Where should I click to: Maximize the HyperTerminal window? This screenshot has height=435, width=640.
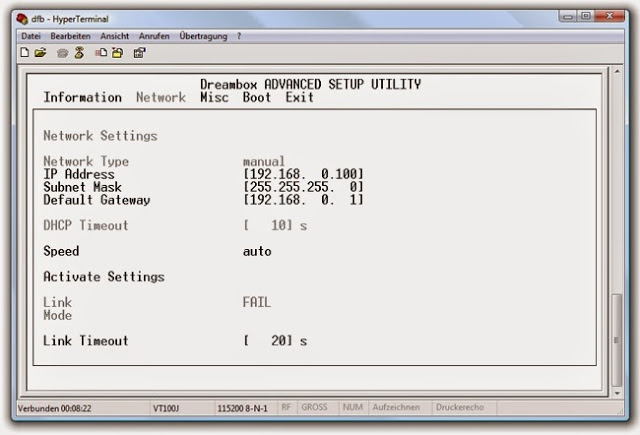tap(586, 16)
